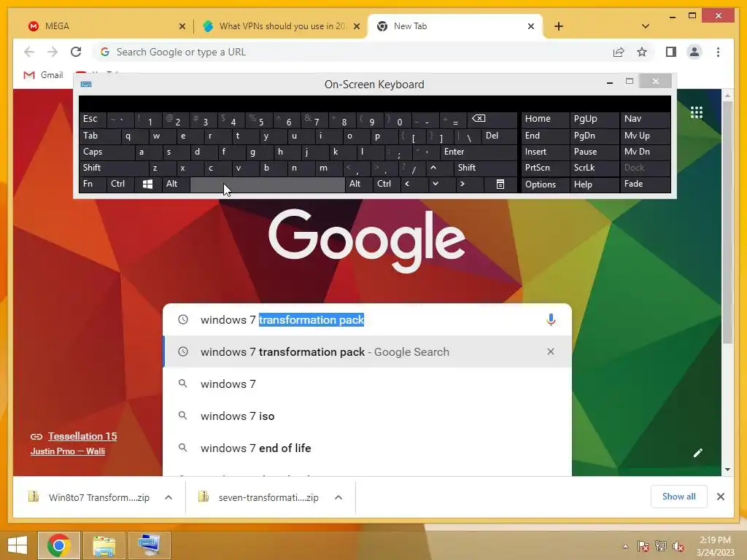
Task: Customize this page with the pencil icon
Action: coord(698,453)
